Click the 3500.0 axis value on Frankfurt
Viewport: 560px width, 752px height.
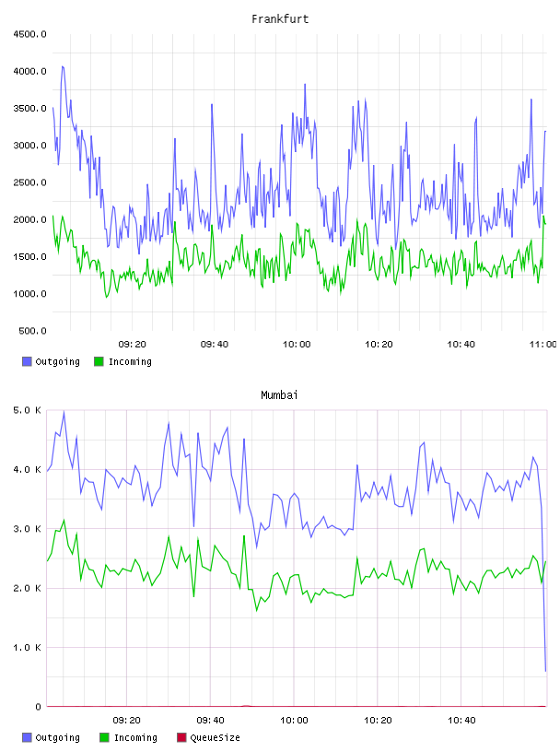pos(29,109)
